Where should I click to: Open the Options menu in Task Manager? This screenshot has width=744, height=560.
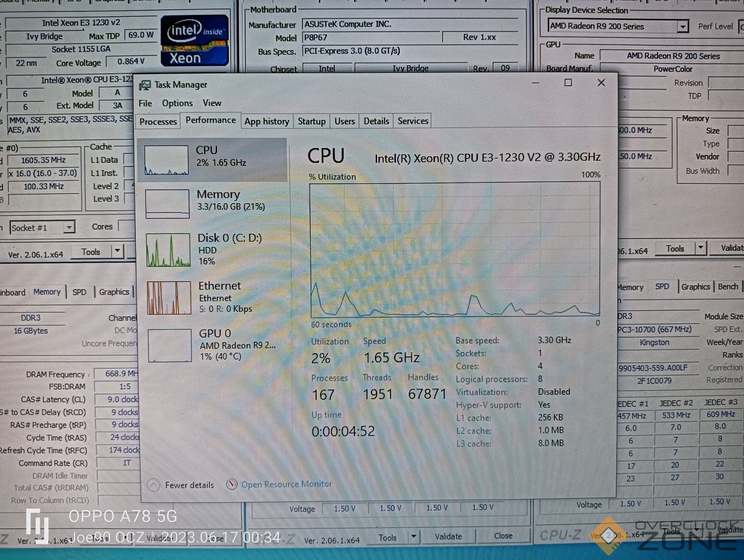pos(177,103)
